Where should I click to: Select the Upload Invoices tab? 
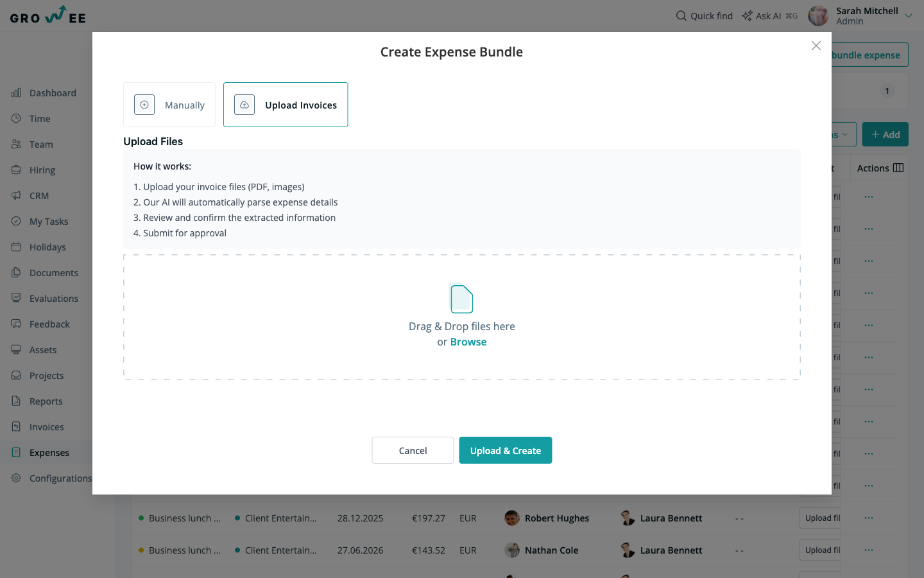pyautogui.click(x=286, y=105)
